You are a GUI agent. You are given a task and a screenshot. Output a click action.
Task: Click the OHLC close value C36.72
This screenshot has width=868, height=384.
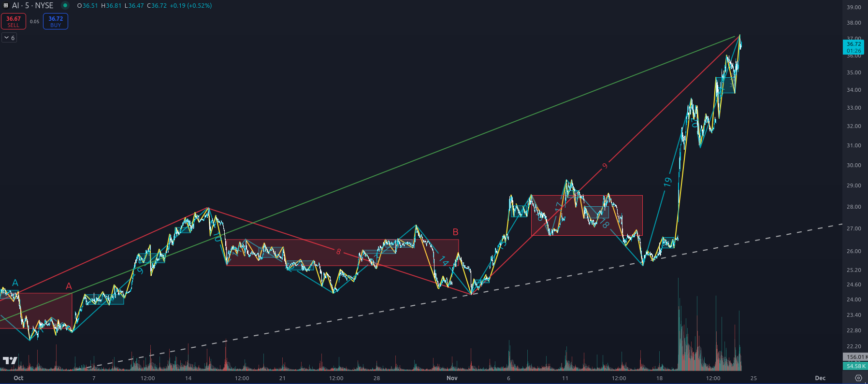click(x=157, y=6)
